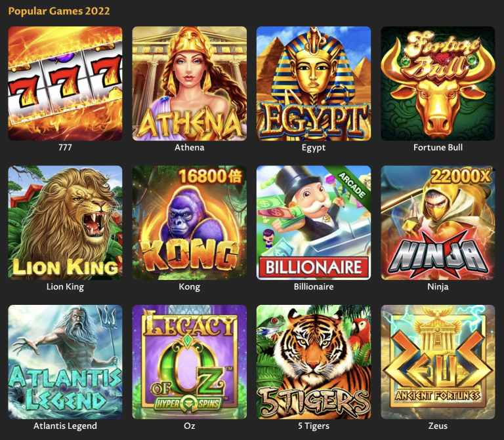The width and height of the screenshot is (504, 440).
Task: Launch the Athena game tile
Action: click(x=190, y=83)
